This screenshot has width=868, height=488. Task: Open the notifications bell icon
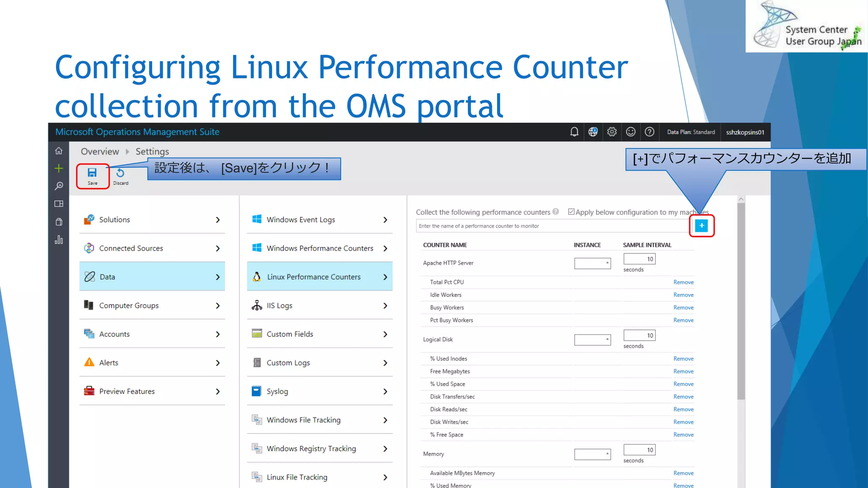coord(574,132)
